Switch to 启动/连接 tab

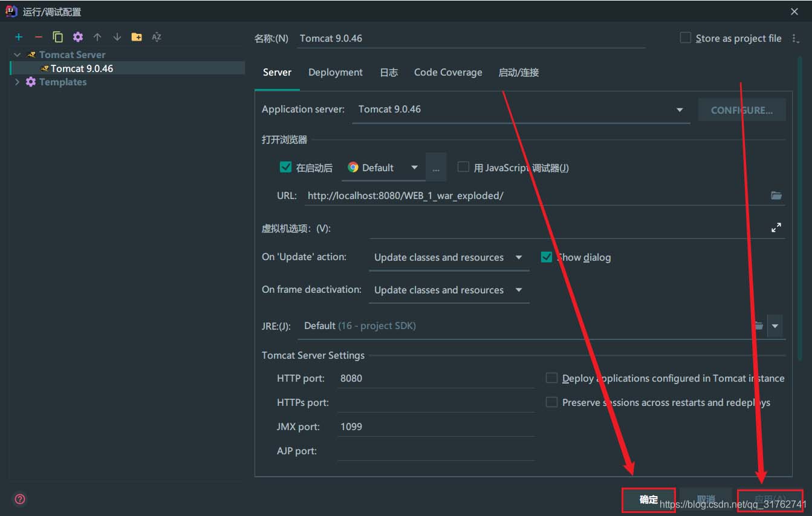pyautogui.click(x=519, y=73)
